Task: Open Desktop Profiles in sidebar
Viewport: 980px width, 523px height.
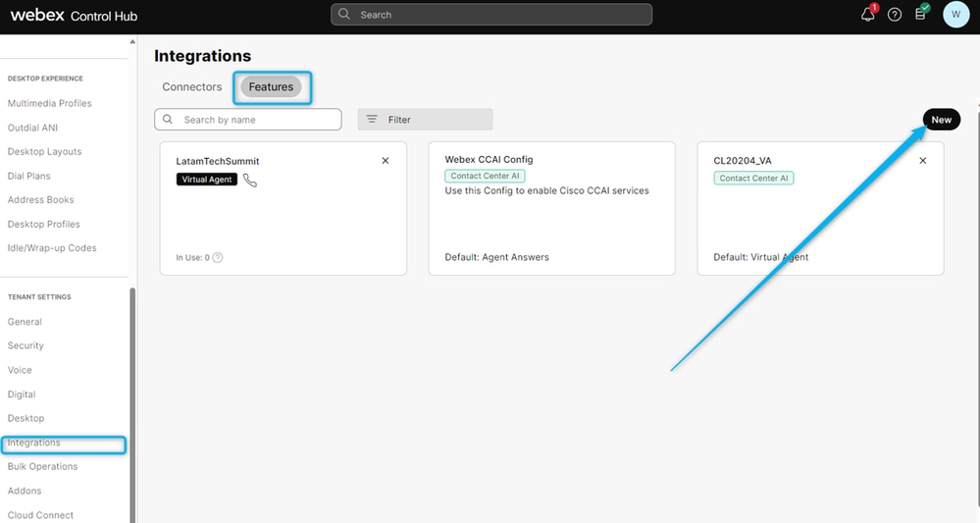Action: 44,224
